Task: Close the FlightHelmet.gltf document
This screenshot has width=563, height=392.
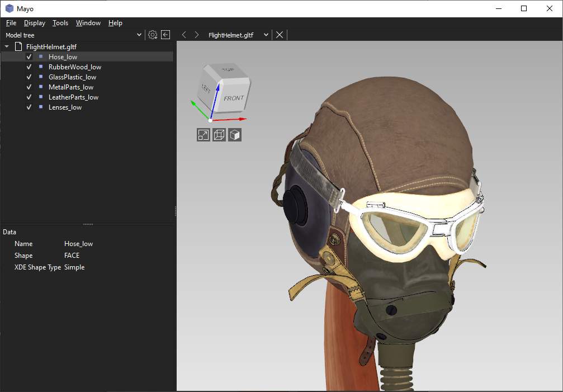Action: coord(280,35)
